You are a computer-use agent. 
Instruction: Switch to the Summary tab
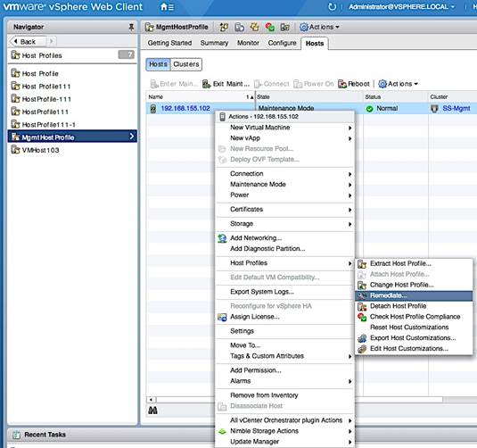pos(214,43)
